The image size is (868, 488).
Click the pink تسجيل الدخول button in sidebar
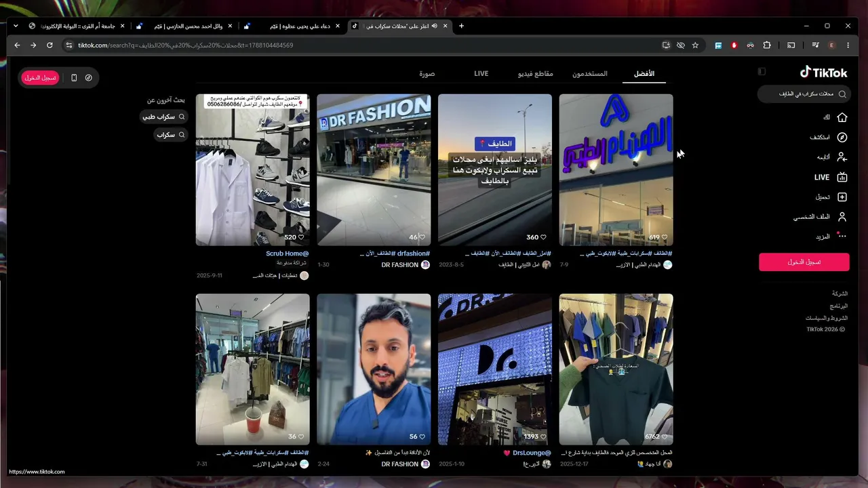pyautogui.click(x=804, y=262)
